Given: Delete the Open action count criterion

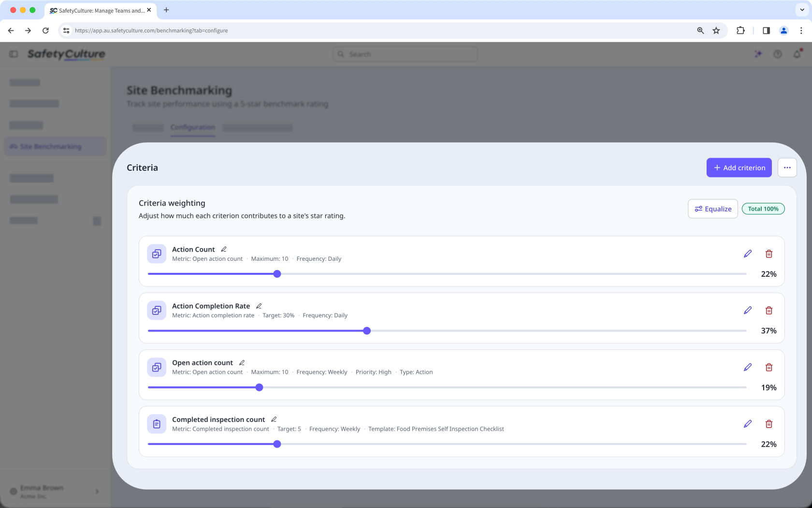Looking at the screenshot, I should click(768, 367).
